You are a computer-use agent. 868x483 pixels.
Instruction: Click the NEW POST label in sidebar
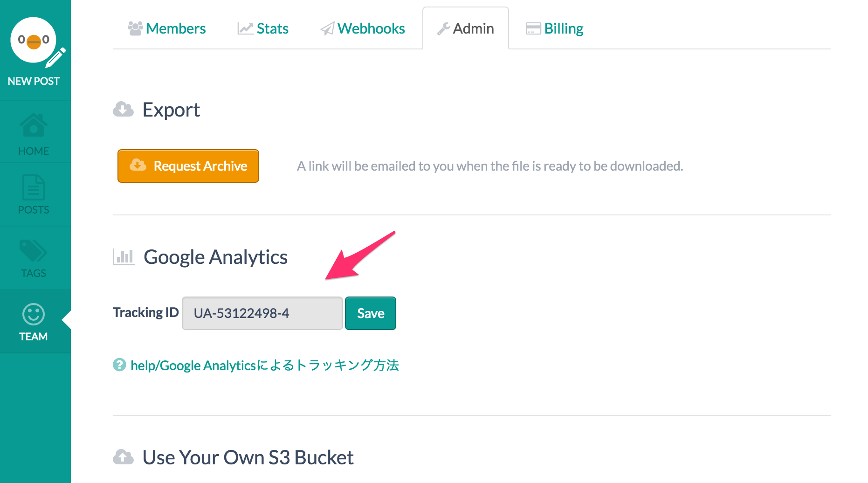(34, 81)
